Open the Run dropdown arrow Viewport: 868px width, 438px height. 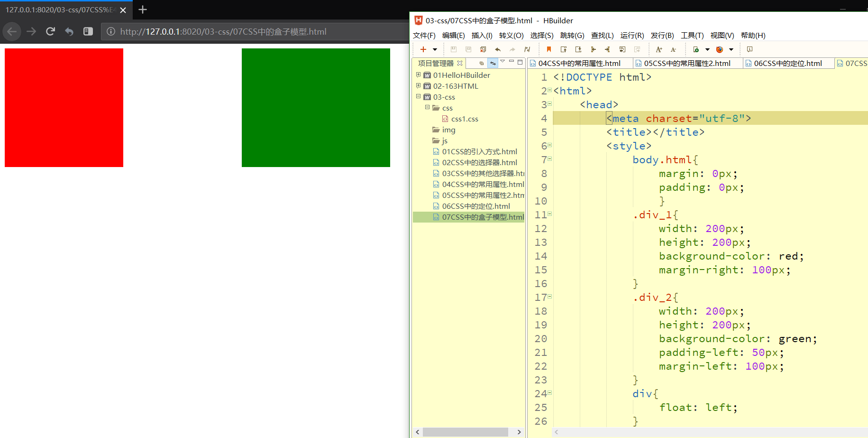[x=707, y=49]
